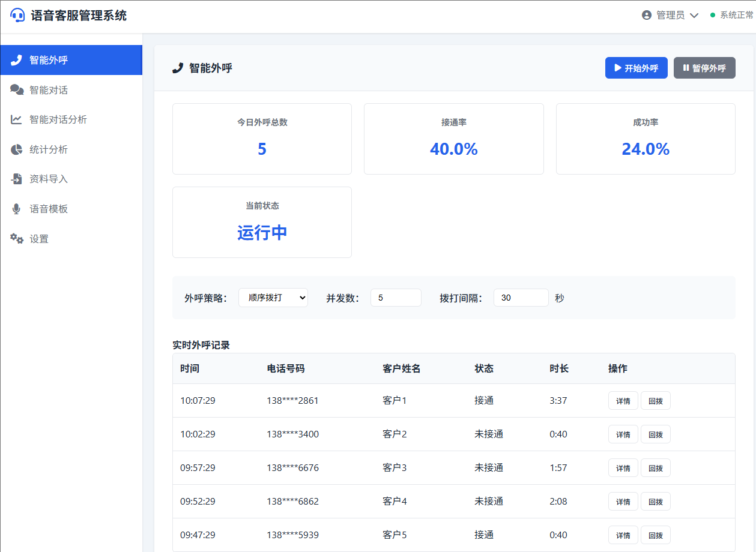Click the 拨打间隔 seconds input field

[521, 298]
